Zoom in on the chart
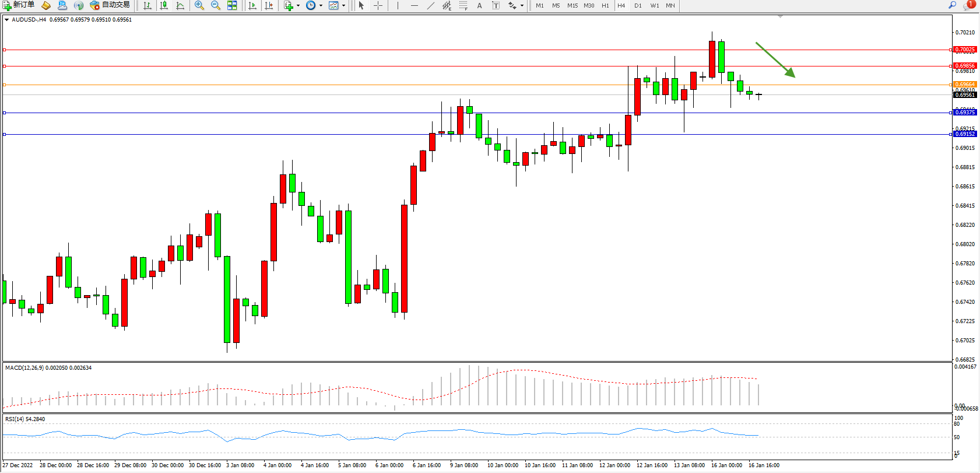This screenshot has width=980, height=473. click(x=199, y=5)
